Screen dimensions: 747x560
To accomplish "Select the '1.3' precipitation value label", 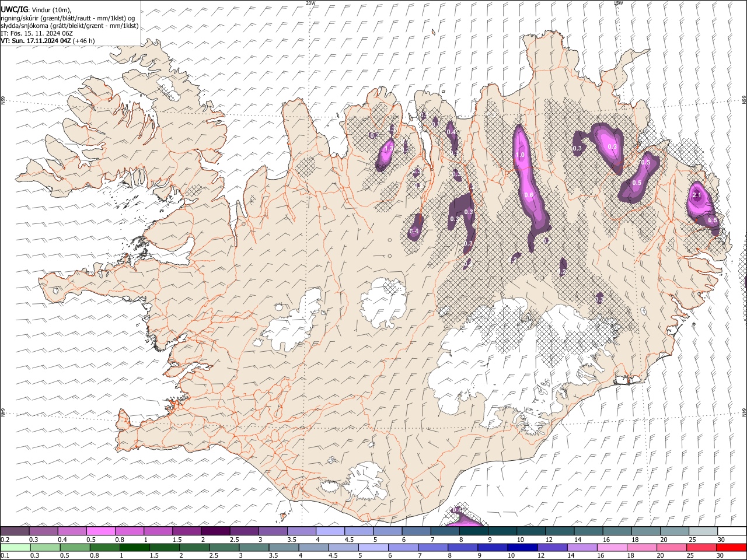I will [x=388, y=149].
